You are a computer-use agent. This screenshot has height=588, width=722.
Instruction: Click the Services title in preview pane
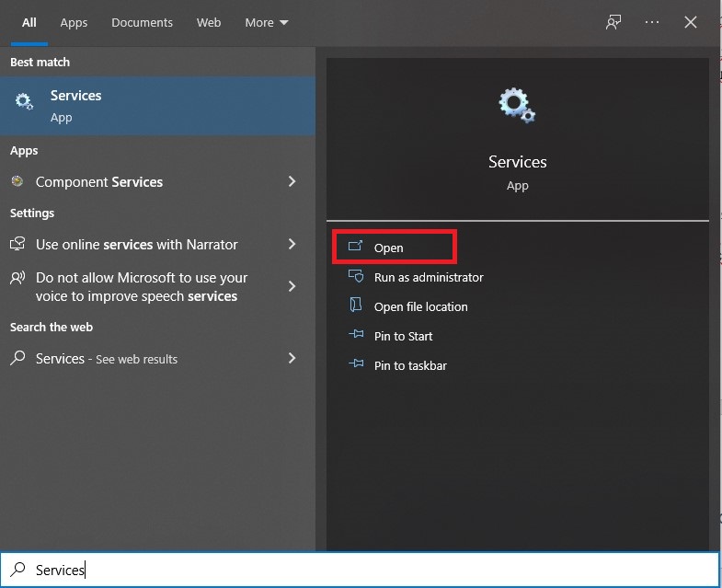click(517, 162)
